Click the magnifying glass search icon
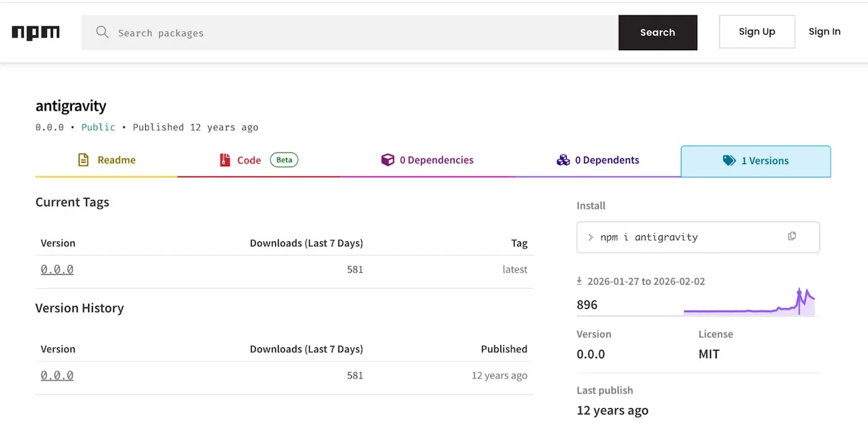Image resolution: width=868 pixels, height=426 pixels. point(102,33)
